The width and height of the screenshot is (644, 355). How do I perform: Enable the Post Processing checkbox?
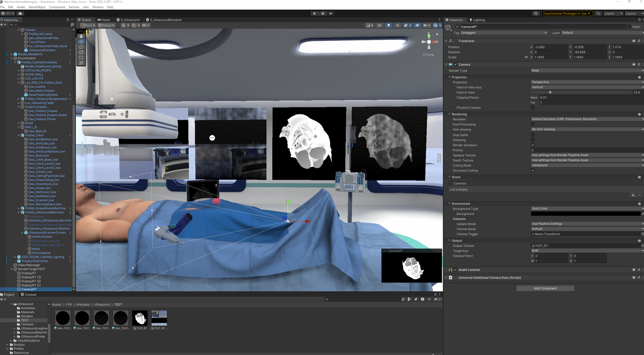[532, 124]
